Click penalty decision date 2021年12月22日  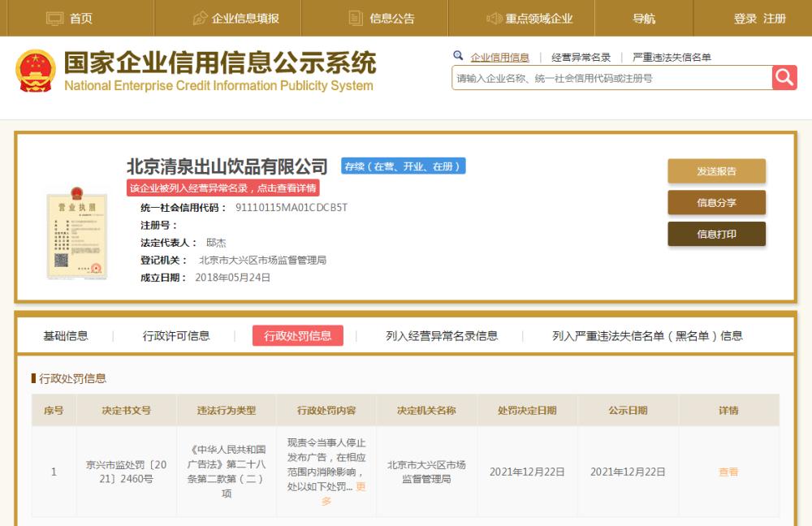[527, 472]
